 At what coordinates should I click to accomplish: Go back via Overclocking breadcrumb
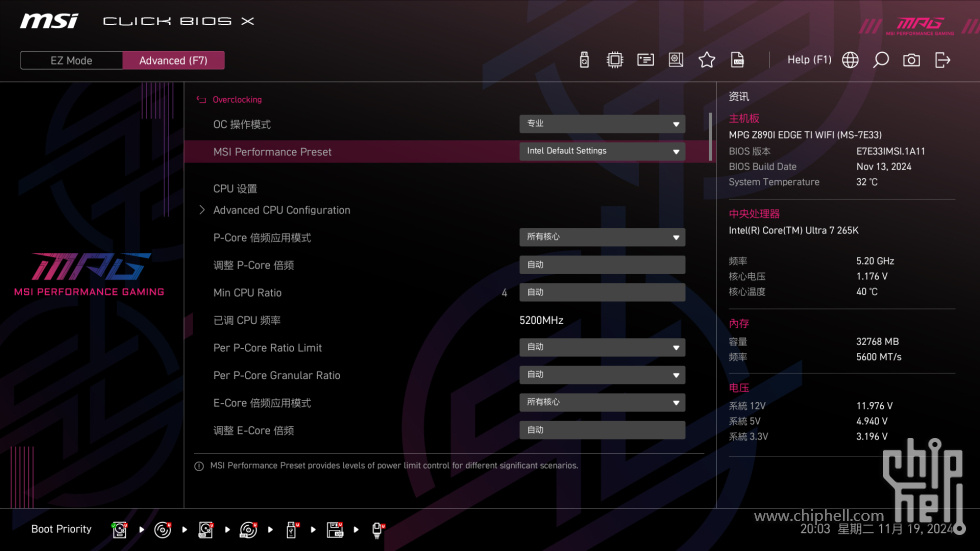pyautogui.click(x=237, y=99)
